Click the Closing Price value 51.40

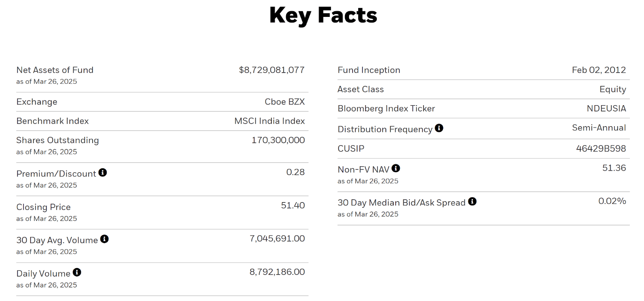[293, 205]
